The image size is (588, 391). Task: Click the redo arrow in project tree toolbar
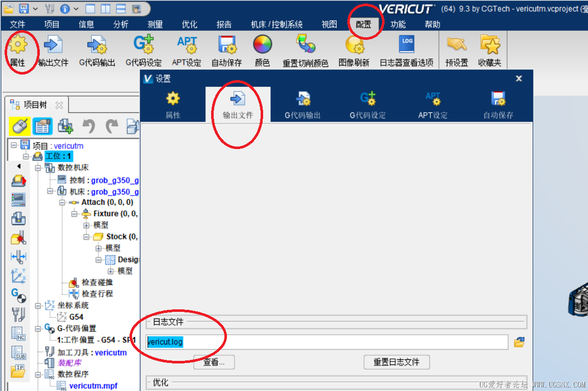point(111,126)
